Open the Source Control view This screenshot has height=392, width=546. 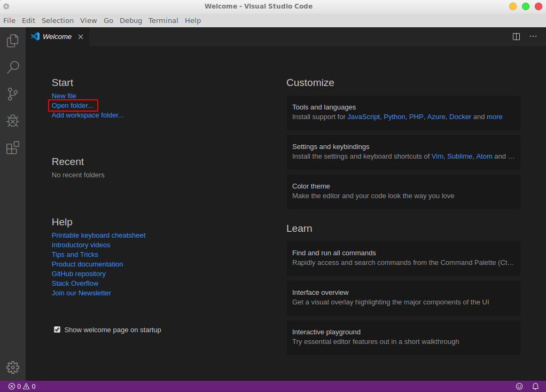(x=12, y=94)
